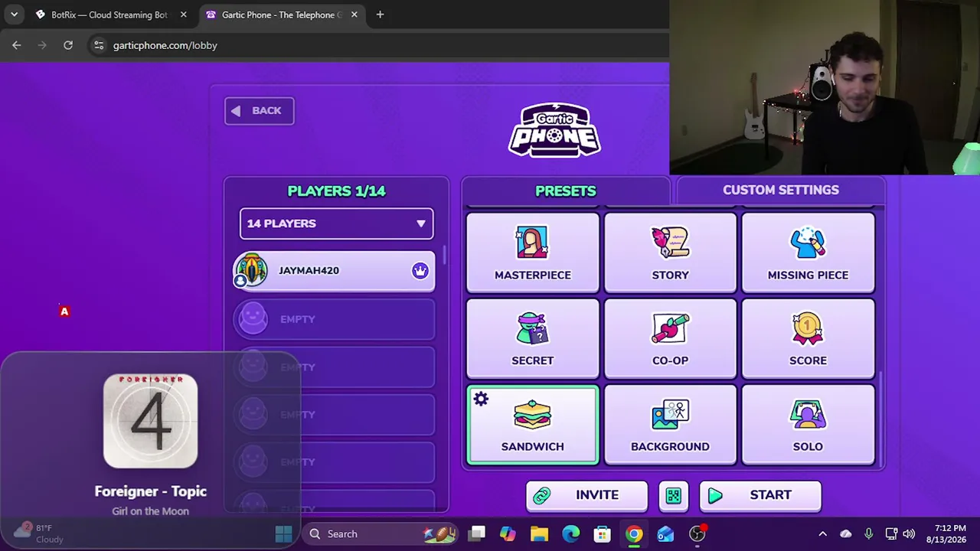Select the Sandwich preset
Viewport: 980px width, 551px height.
(533, 425)
